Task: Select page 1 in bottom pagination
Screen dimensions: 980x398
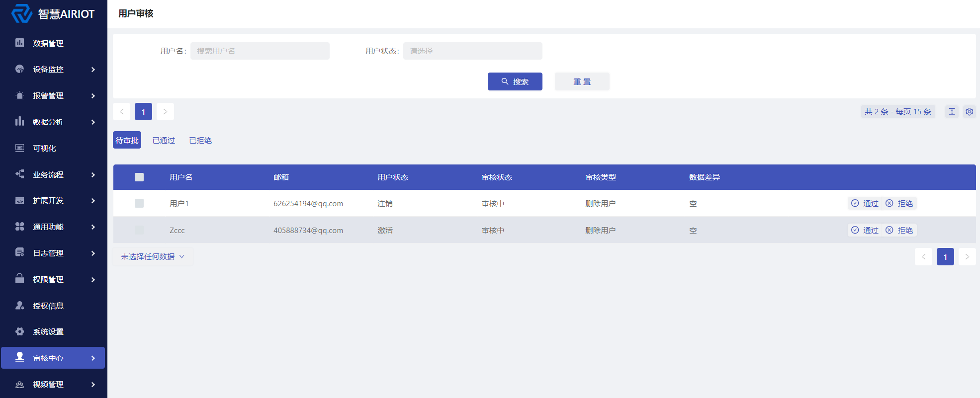Action: (x=945, y=256)
